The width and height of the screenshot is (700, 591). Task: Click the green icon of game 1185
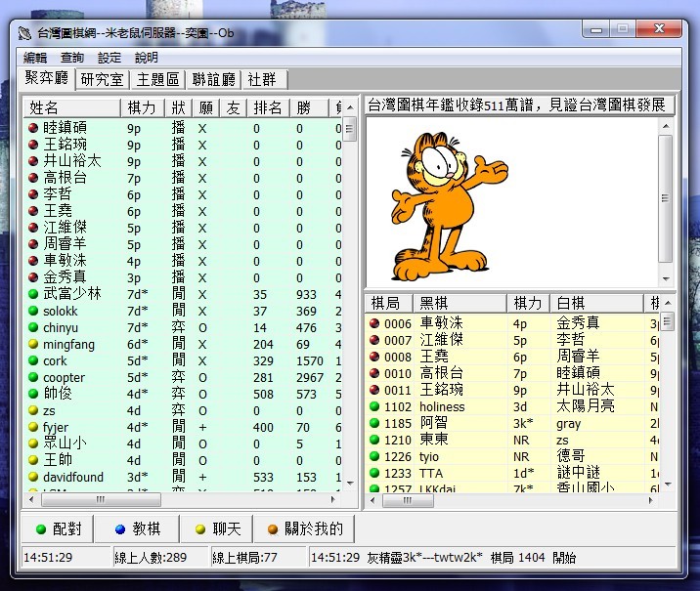click(374, 423)
